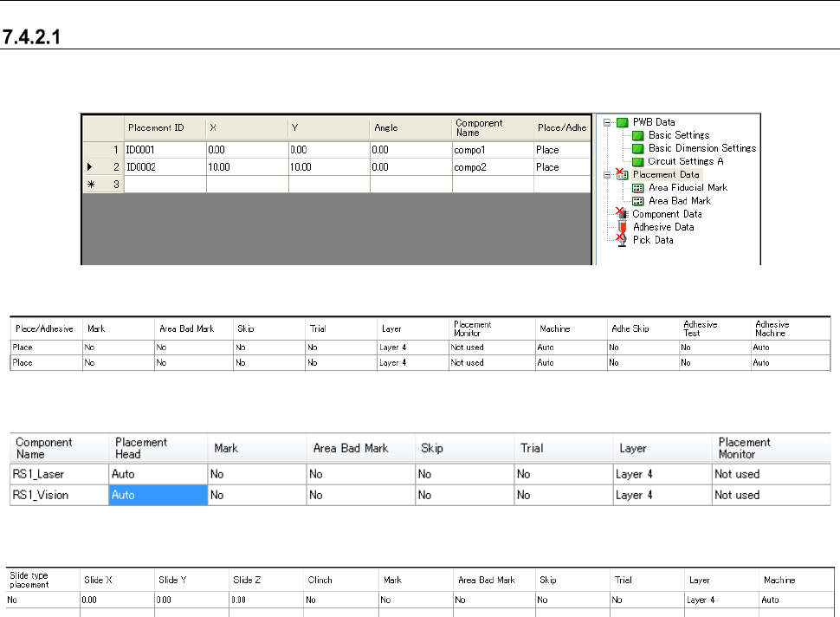Image resolution: width=840 pixels, height=617 pixels.
Task: Click the Basic Settings green icon
Action: tap(638, 135)
